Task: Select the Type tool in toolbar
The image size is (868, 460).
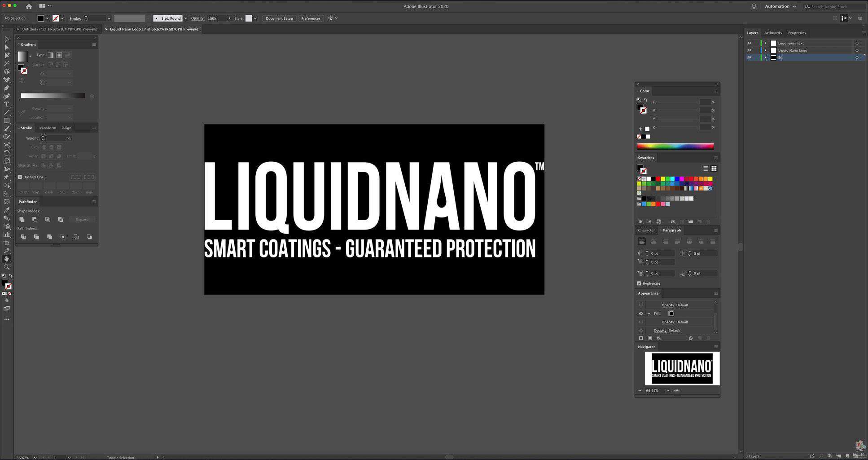Action: 7,104
